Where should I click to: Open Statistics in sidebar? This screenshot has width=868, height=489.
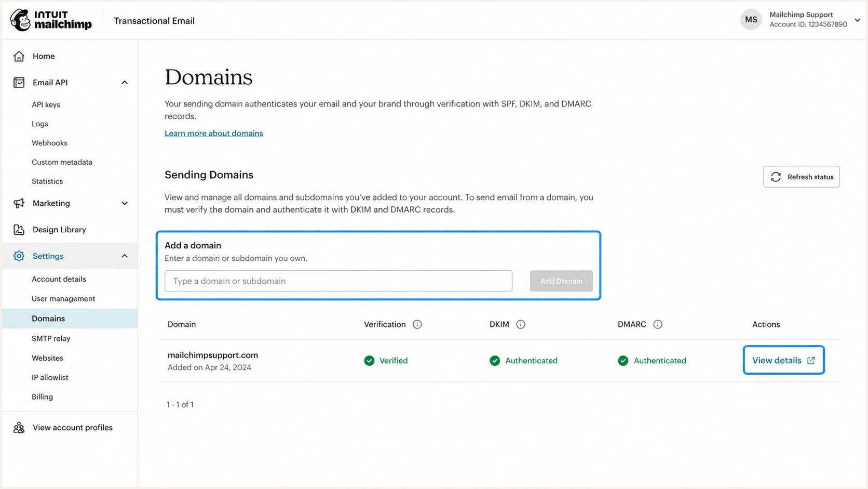47,181
